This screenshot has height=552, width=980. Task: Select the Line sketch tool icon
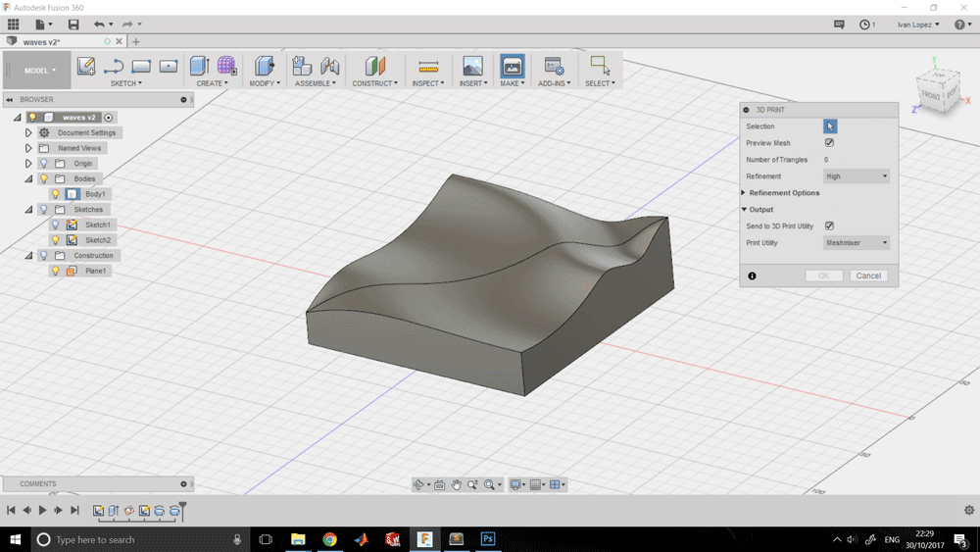[114, 66]
